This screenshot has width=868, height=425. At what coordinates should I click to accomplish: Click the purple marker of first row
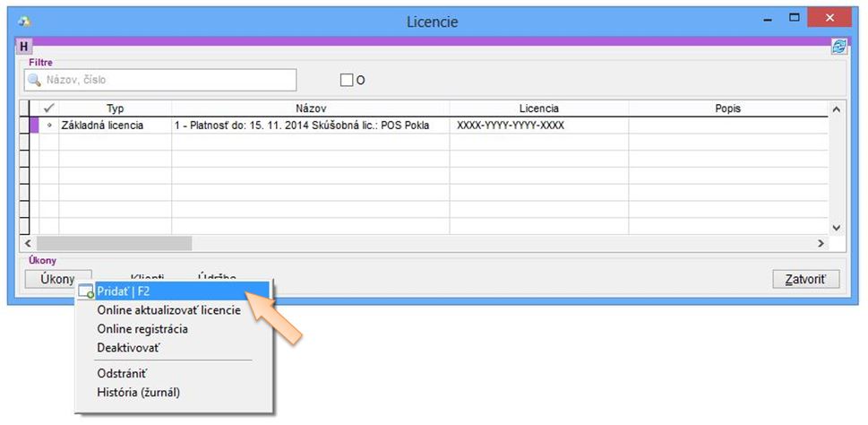coord(35,126)
